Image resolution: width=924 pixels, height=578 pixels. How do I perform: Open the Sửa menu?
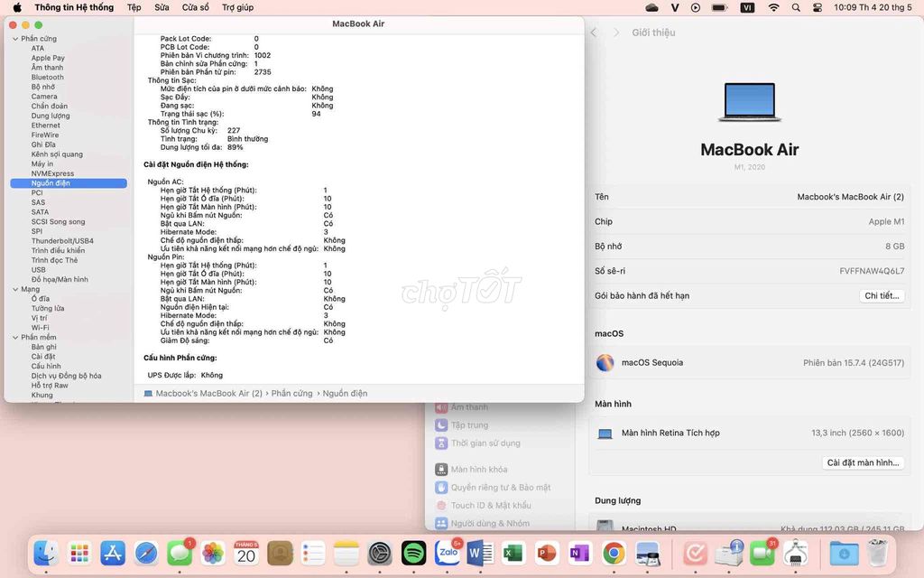(x=162, y=7)
